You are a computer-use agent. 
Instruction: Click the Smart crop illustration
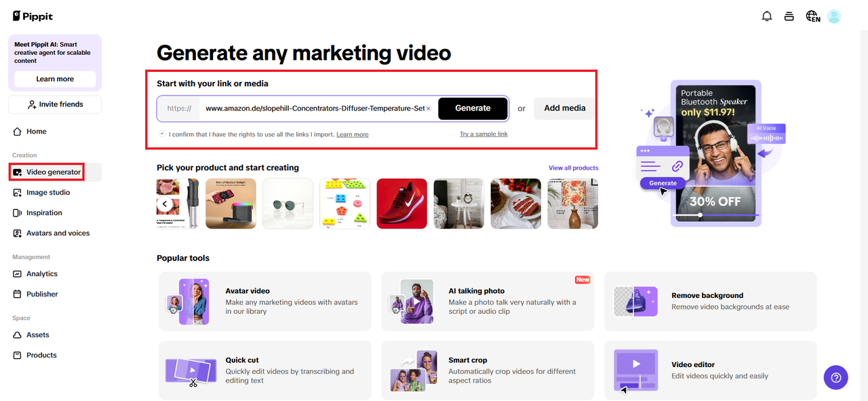[x=413, y=370]
